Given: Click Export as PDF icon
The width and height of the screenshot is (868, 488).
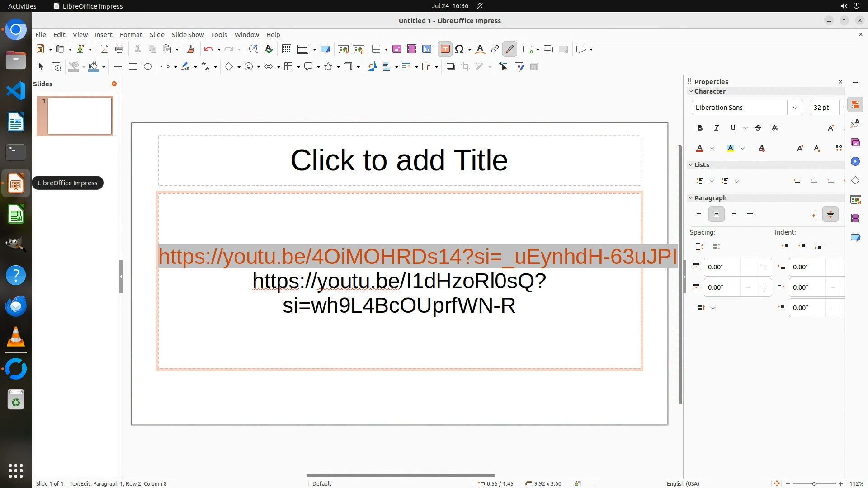Looking at the screenshot, I should pos(104,49).
